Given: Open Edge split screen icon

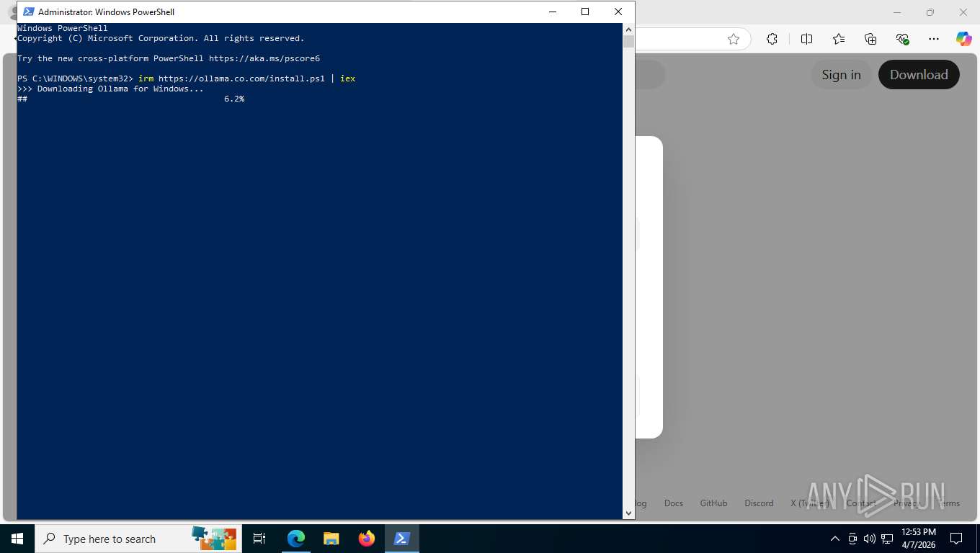Looking at the screenshot, I should (806, 39).
